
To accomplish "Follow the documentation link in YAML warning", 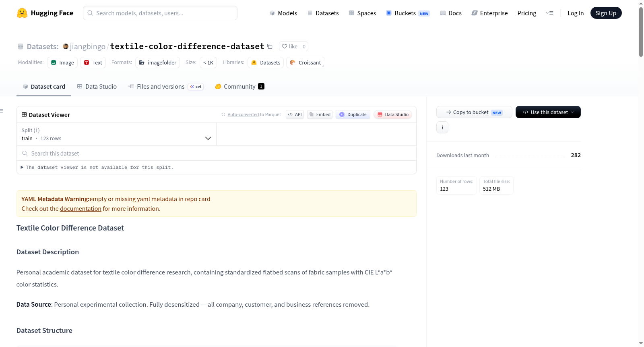I will pos(80,209).
